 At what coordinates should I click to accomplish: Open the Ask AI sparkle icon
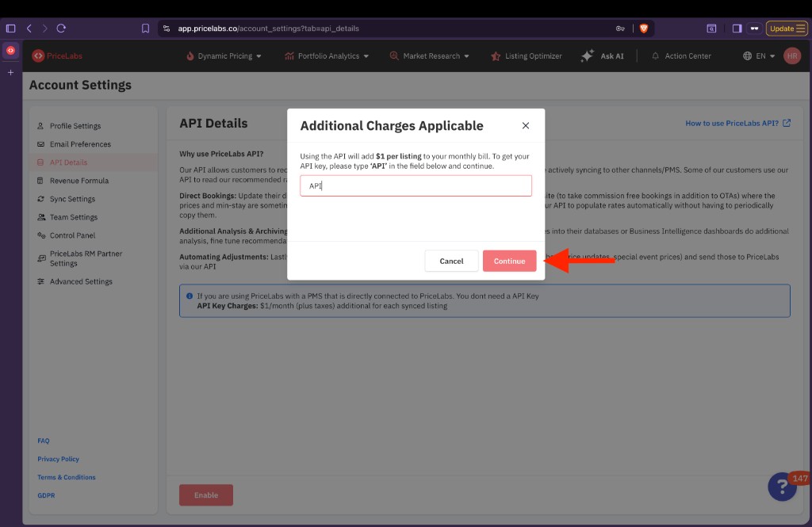point(588,56)
